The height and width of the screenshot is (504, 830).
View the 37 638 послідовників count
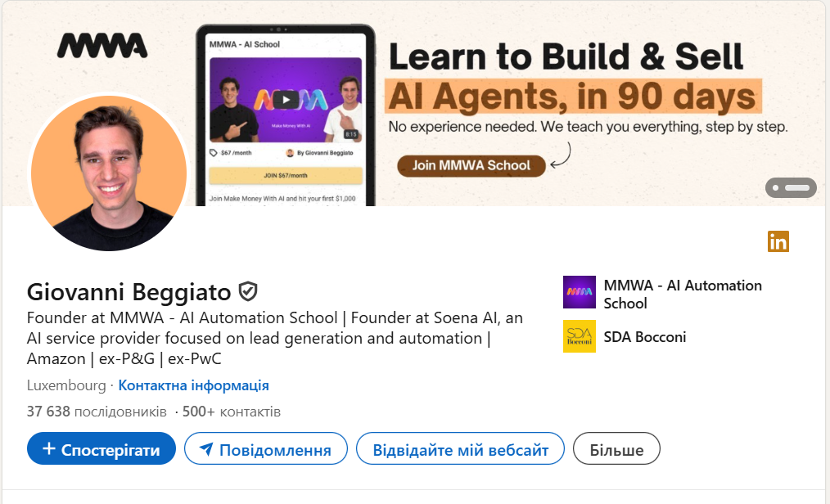point(97,412)
